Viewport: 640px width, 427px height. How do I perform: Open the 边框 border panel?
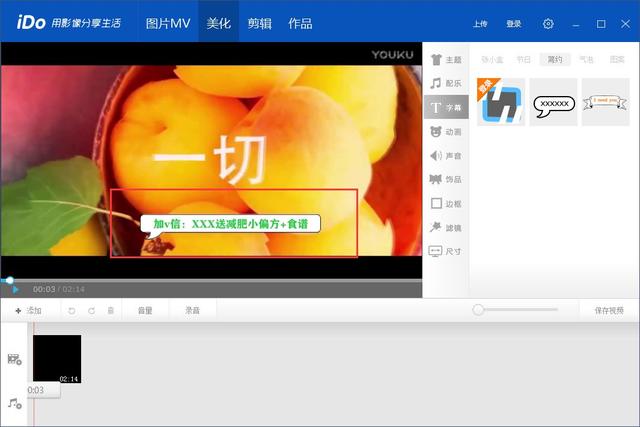445,204
